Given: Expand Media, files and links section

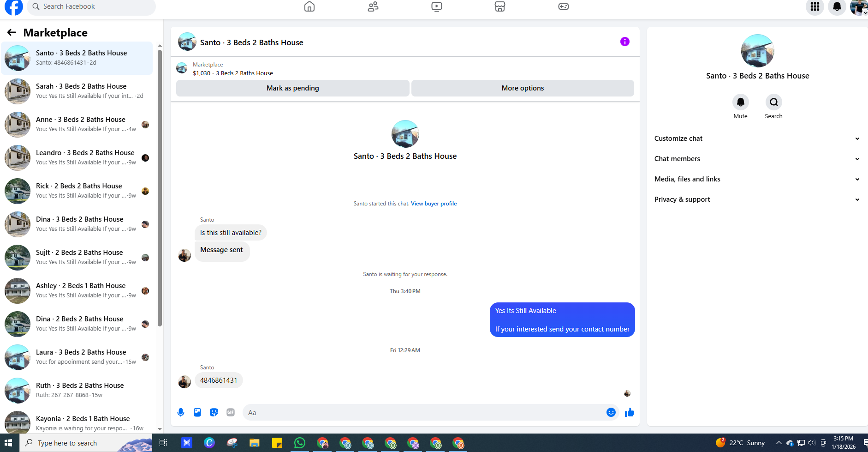Looking at the screenshot, I should coord(757,179).
